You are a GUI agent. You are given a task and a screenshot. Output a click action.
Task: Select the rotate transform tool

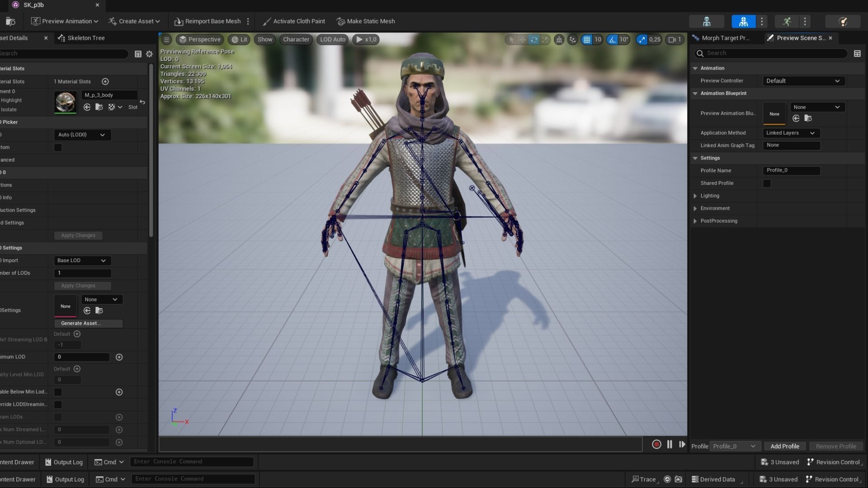point(534,40)
